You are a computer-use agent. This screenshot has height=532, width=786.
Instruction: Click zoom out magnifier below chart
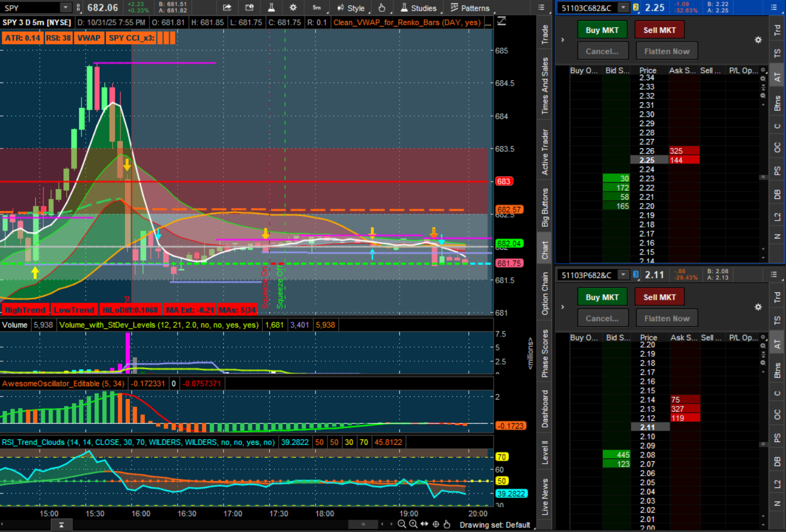[x=401, y=524]
